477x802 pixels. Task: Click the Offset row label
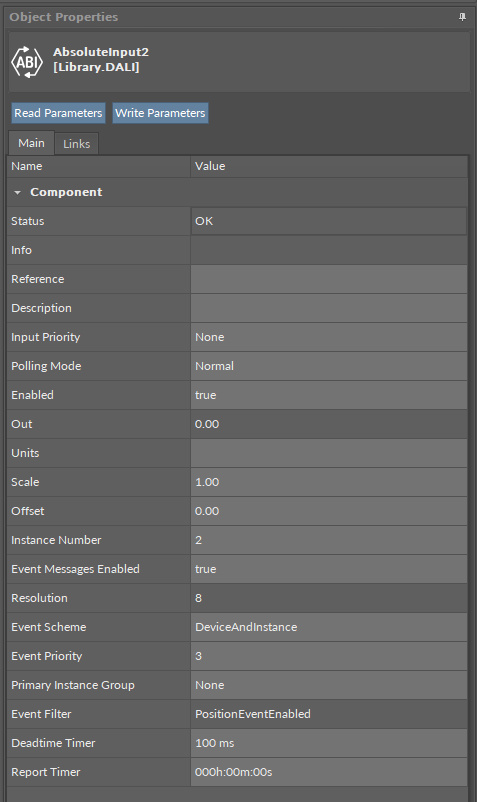pyautogui.click(x=28, y=511)
